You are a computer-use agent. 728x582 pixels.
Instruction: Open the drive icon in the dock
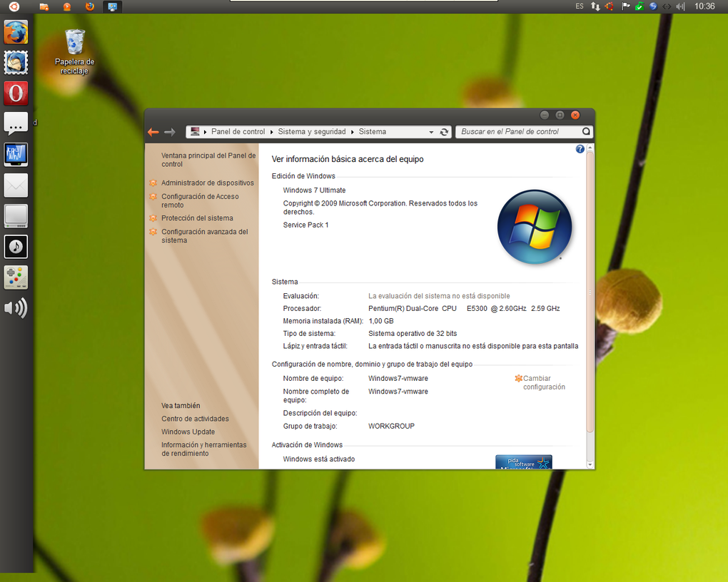[16, 216]
